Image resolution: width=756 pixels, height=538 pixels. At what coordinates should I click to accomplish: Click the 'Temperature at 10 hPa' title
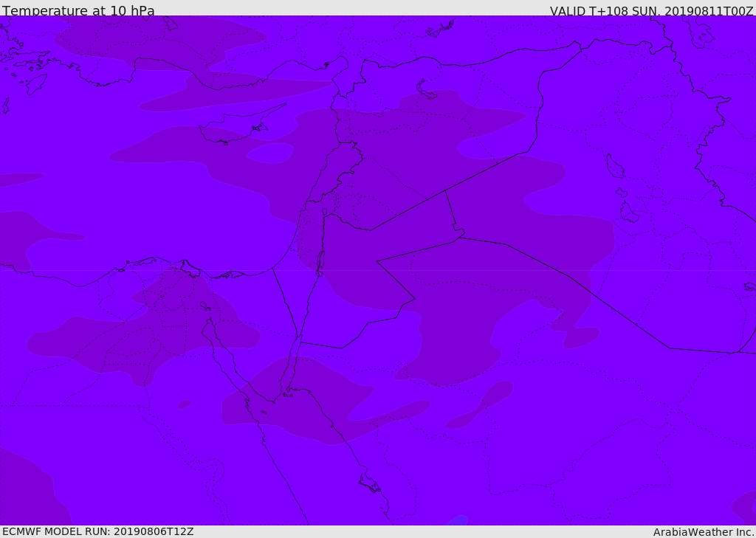pyautogui.click(x=78, y=10)
